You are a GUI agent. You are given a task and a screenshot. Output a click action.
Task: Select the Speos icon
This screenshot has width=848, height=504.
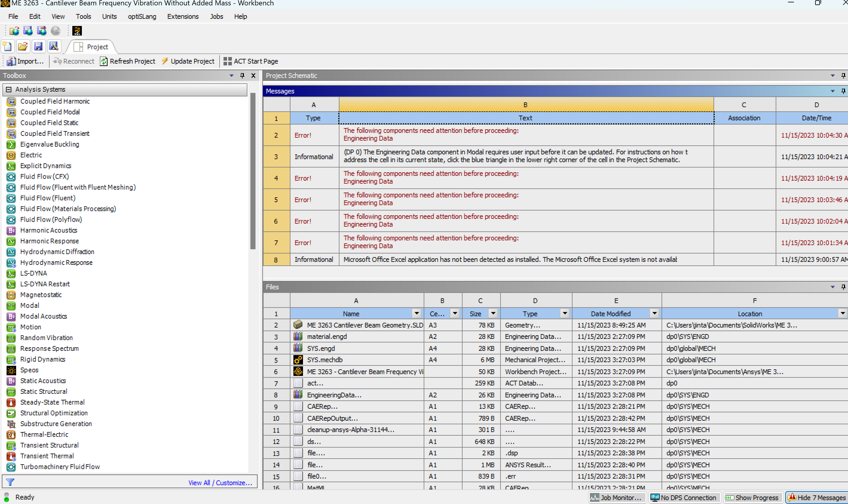[11, 370]
